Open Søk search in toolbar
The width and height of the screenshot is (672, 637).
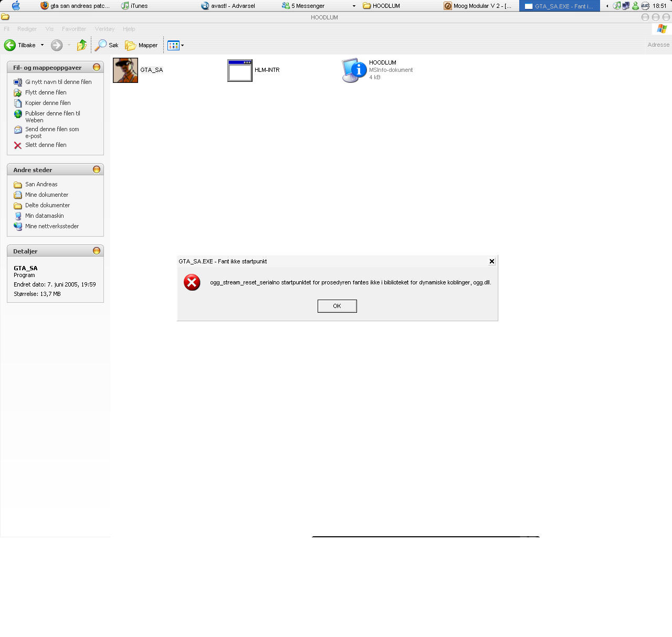[107, 45]
